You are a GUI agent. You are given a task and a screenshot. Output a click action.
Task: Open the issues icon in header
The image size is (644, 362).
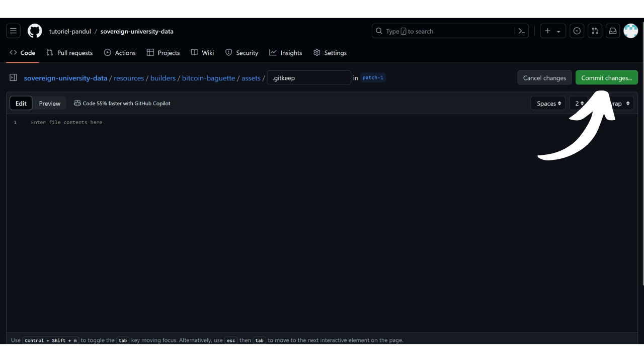pos(577,31)
